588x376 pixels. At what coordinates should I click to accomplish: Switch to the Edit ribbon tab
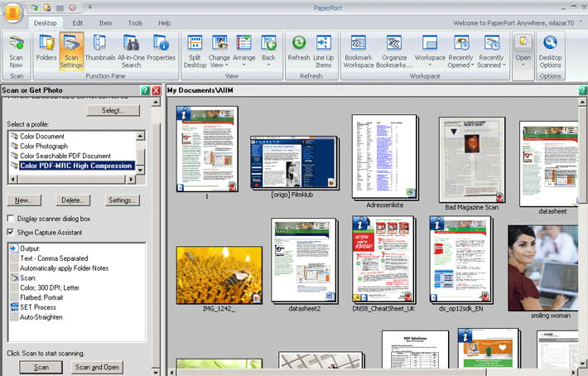click(77, 23)
